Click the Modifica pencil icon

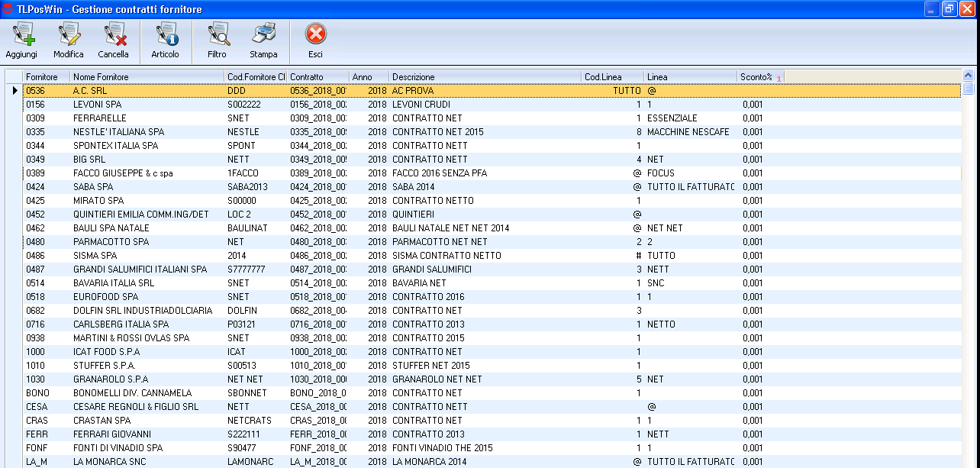point(69,35)
